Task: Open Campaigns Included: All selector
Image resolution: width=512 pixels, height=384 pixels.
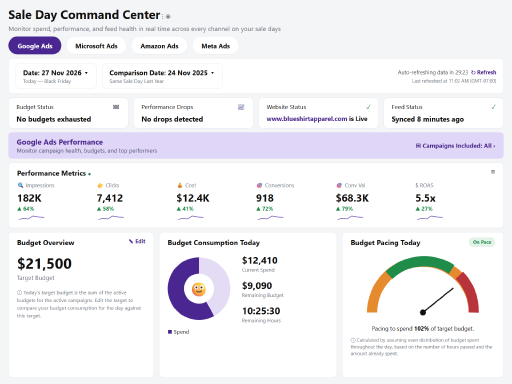Action: (455, 146)
